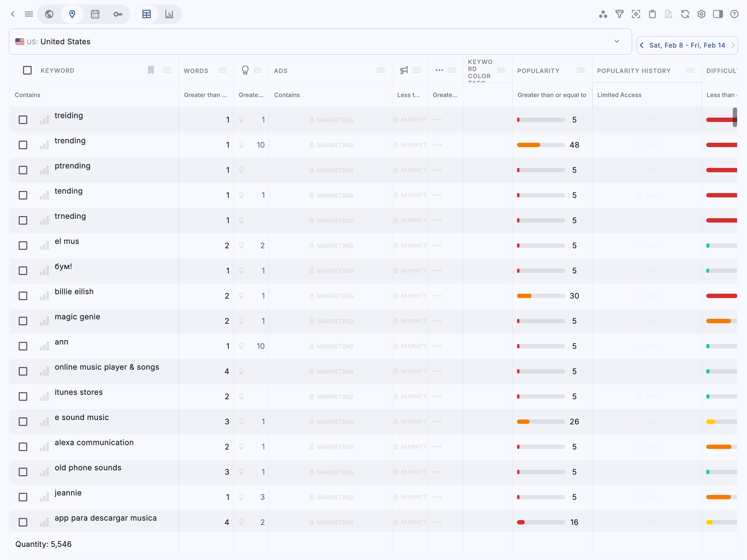Go to previous week with left chevron
Screen dimensions: 747x560
point(642,45)
